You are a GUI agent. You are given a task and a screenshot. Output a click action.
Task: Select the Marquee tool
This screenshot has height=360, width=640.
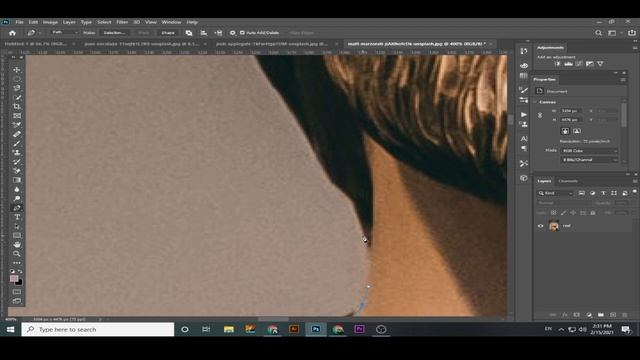tap(17, 79)
